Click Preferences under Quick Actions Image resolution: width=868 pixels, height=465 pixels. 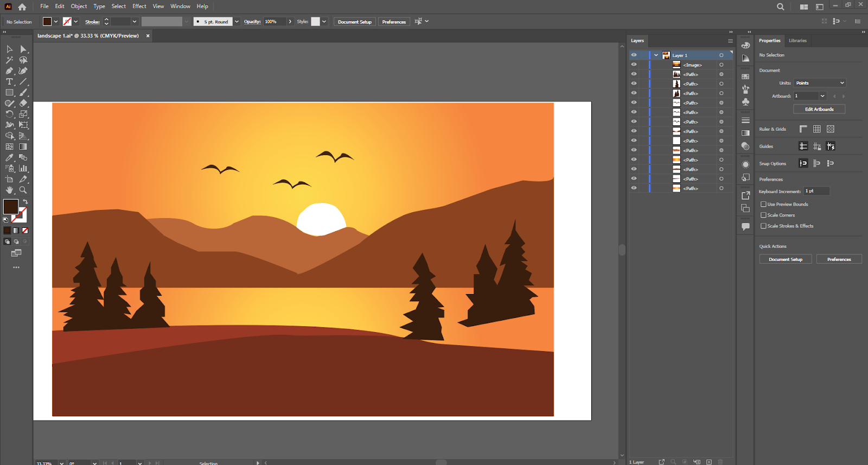tap(839, 259)
